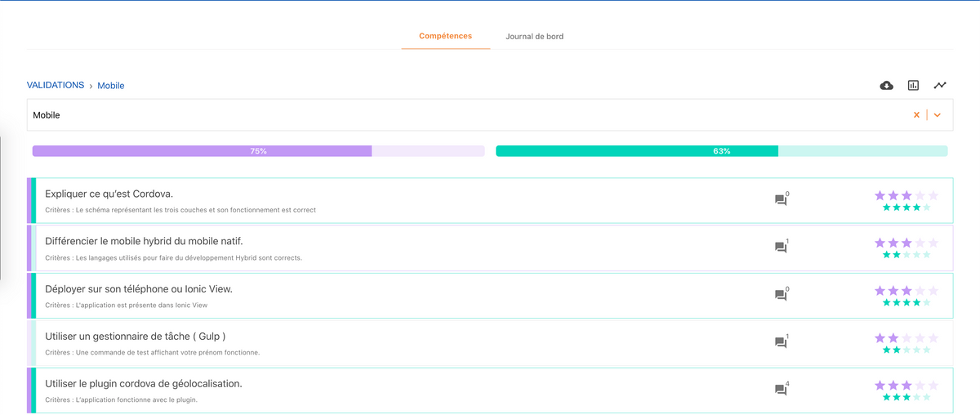Go back to VALIDATIONS breadcrumb

pos(56,85)
